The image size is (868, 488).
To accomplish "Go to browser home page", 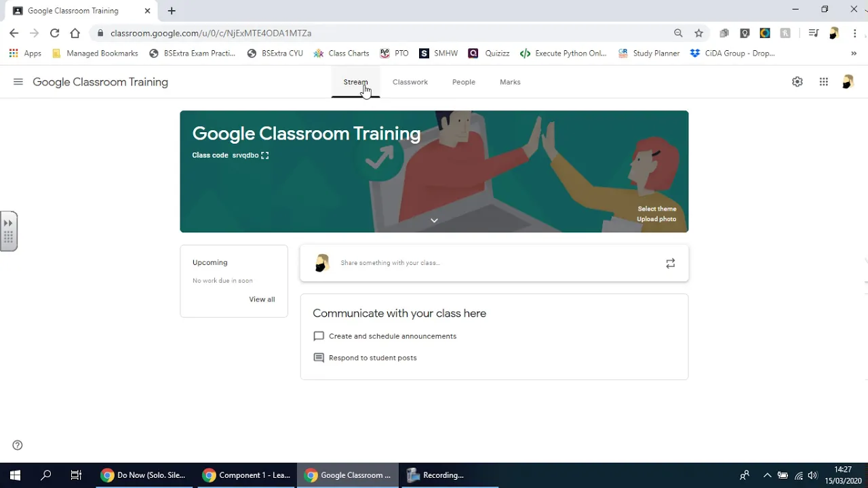I will (x=75, y=33).
